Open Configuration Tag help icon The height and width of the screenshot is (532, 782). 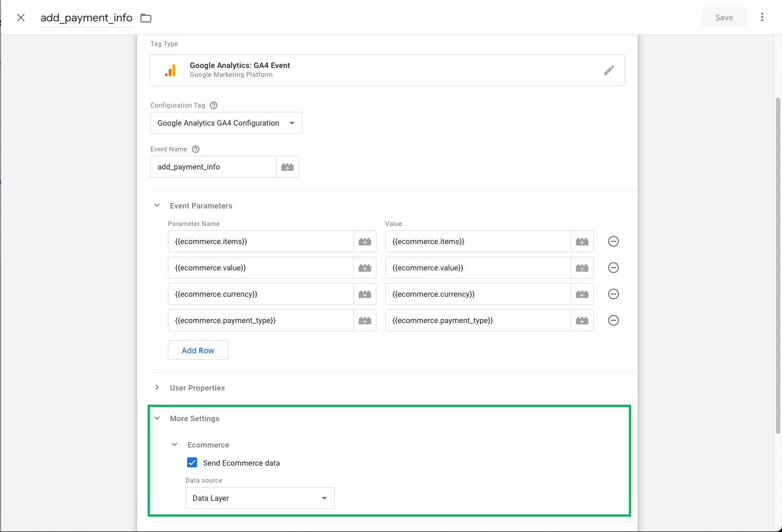(x=214, y=105)
